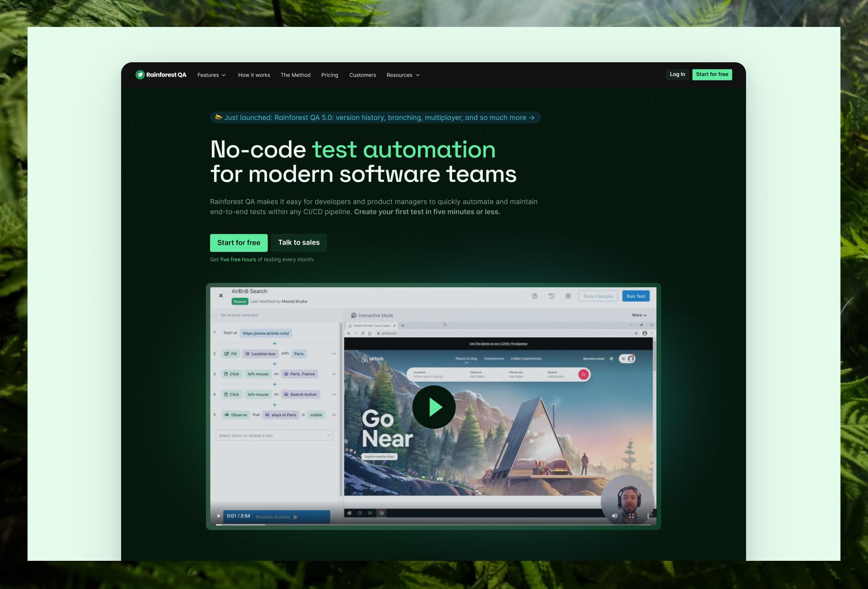Mute the video with the speaker icon
Viewport: 868px width, 589px height.
click(x=614, y=515)
